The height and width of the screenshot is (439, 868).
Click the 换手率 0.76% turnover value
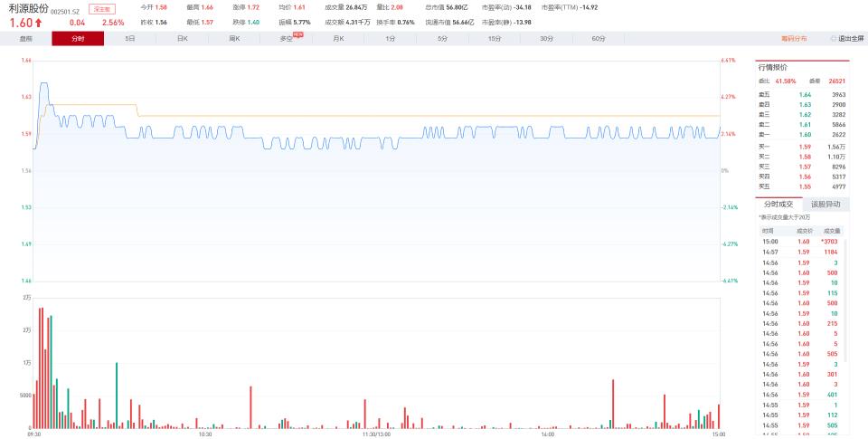pos(406,22)
